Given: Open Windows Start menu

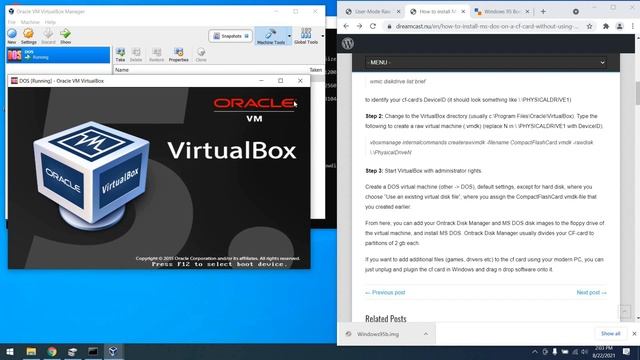Looking at the screenshot, I should [10, 351].
